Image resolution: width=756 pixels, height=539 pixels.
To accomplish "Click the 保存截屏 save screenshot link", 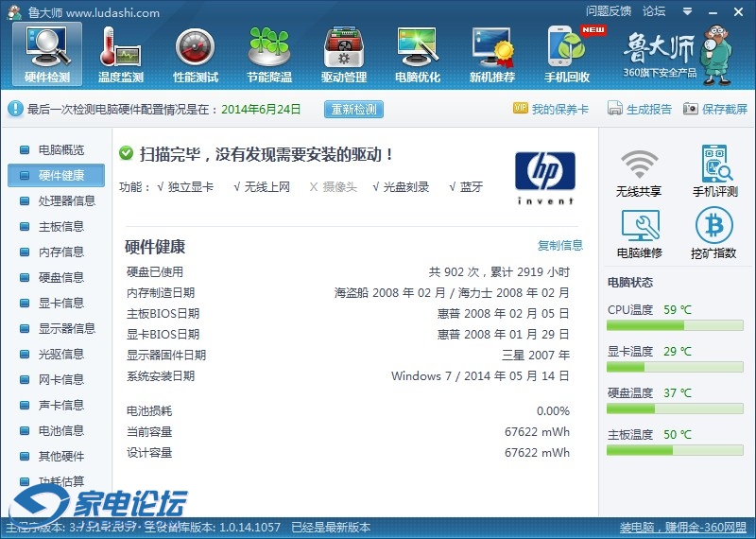I will tap(725, 109).
